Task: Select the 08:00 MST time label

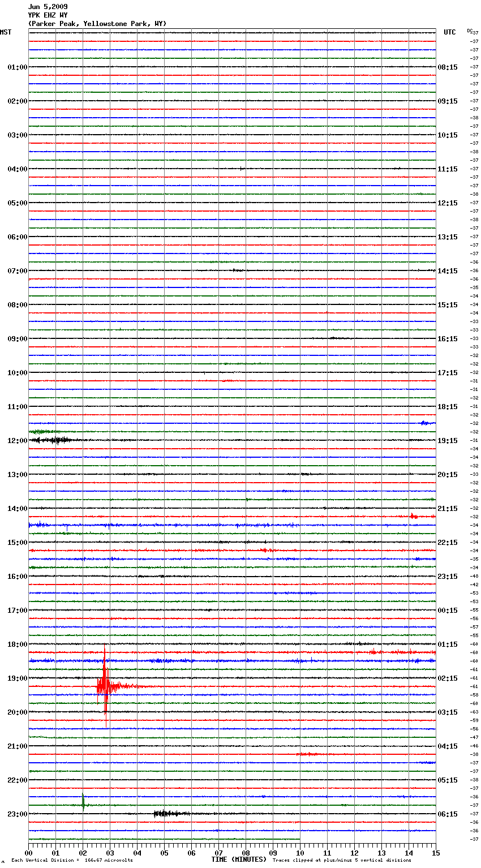Action: click(18, 305)
